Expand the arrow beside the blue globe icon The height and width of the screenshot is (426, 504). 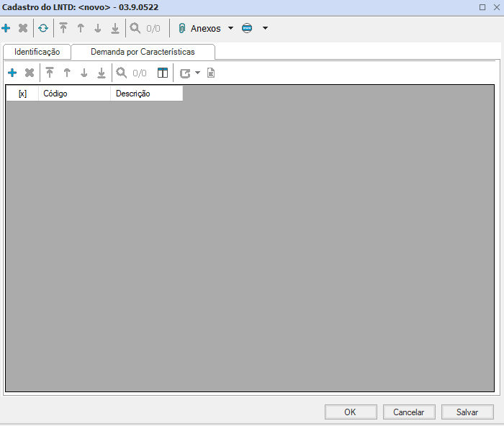[x=265, y=29]
